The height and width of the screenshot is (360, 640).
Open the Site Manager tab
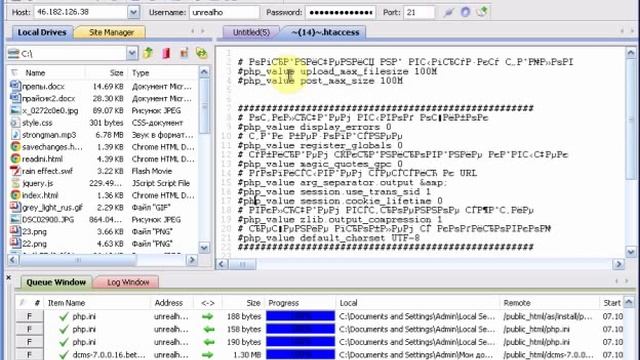(x=111, y=32)
